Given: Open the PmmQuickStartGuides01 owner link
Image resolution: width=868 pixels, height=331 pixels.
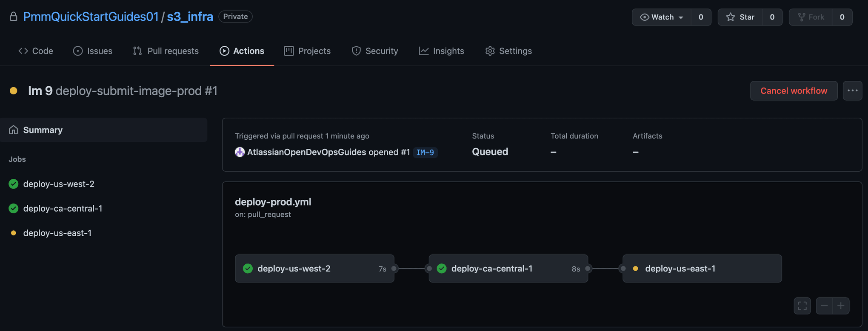Looking at the screenshot, I should click(91, 17).
